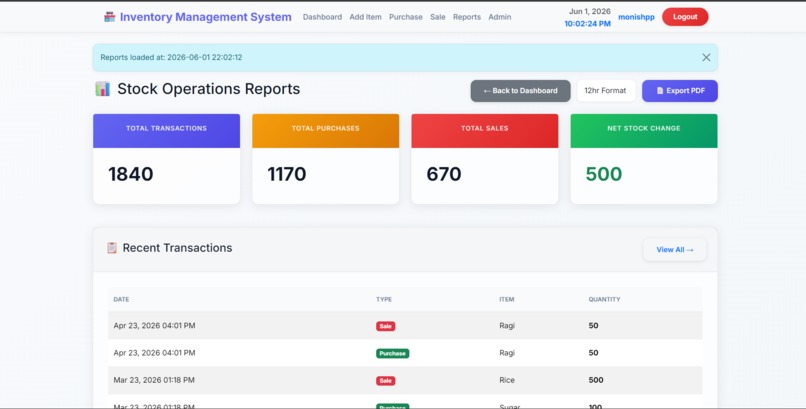The height and width of the screenshot is (409, 806).
Task: Click the monishpp username link
Action: (636, 17)
